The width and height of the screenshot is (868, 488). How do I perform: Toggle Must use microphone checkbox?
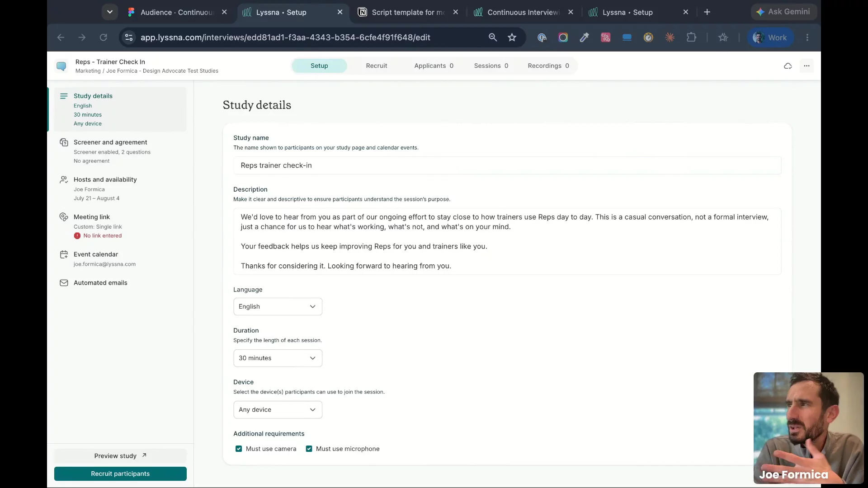(309, 449)
